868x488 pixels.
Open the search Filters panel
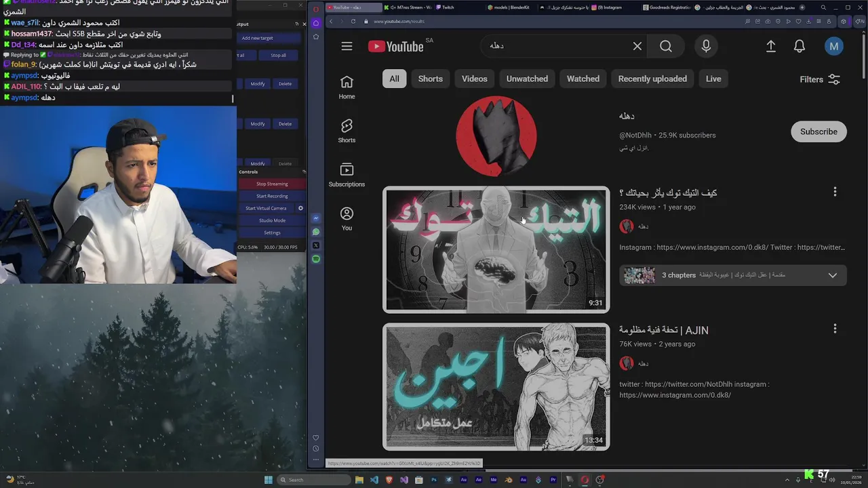820,79
